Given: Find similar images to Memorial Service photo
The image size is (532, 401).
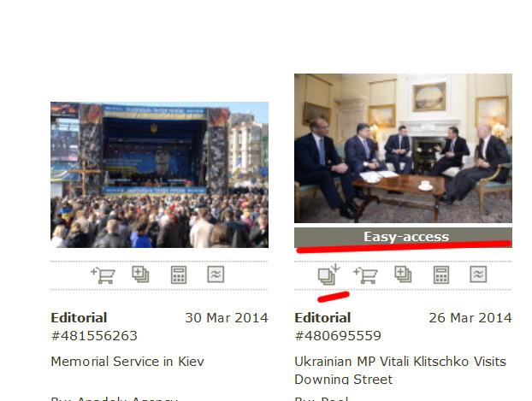Looking at the screenshot, I should point(216,274).
